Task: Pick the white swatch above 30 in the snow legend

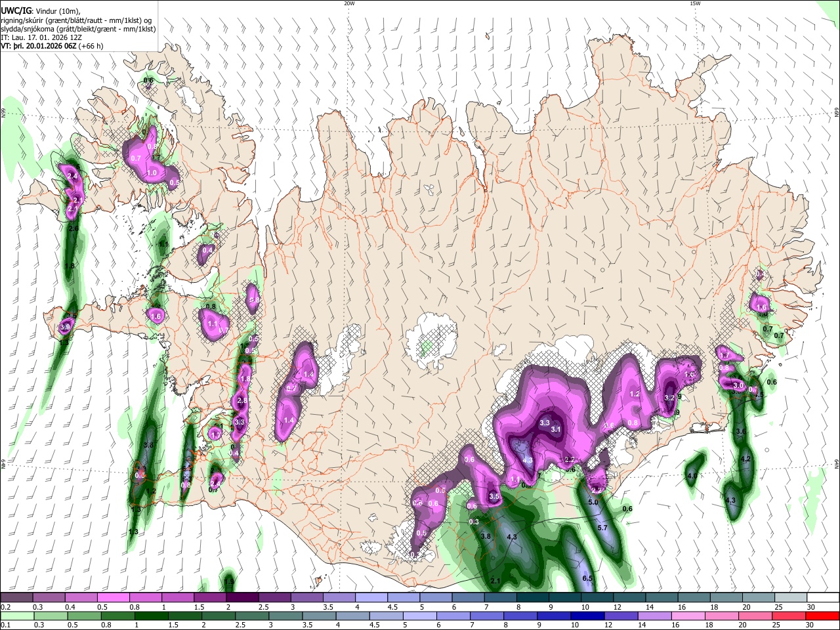Action: (x=824, y=597)
